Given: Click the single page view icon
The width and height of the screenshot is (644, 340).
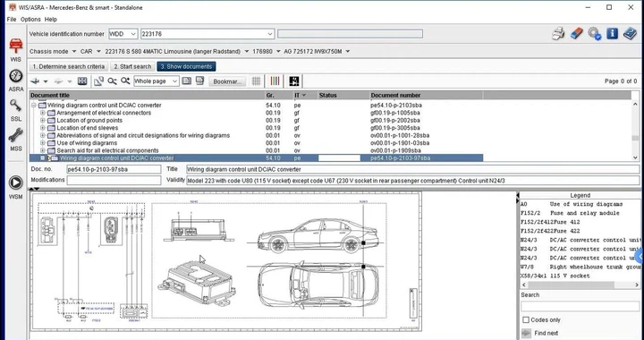Looking at the screenshot, I should click(186, 81).
